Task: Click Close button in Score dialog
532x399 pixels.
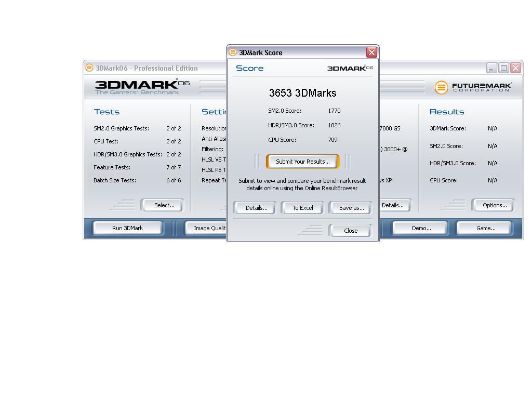Action: [x=351, y=230]
